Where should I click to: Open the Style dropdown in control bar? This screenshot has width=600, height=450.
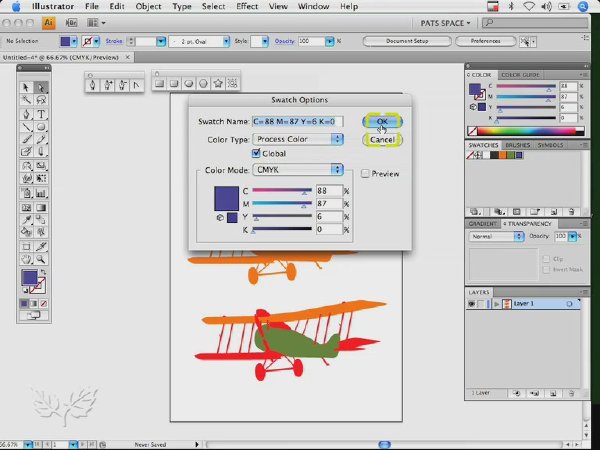pos(265,41)
